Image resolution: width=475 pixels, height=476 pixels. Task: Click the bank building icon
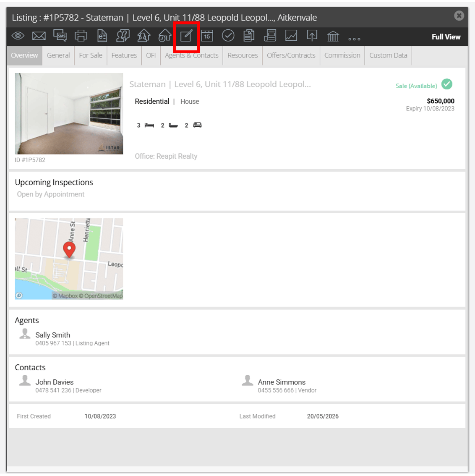[333, 36]
